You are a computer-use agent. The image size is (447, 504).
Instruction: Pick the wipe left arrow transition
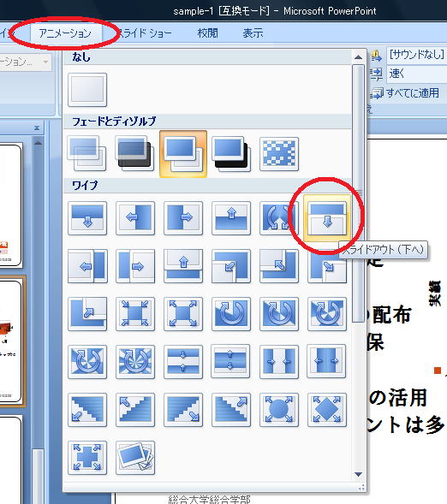135,218
